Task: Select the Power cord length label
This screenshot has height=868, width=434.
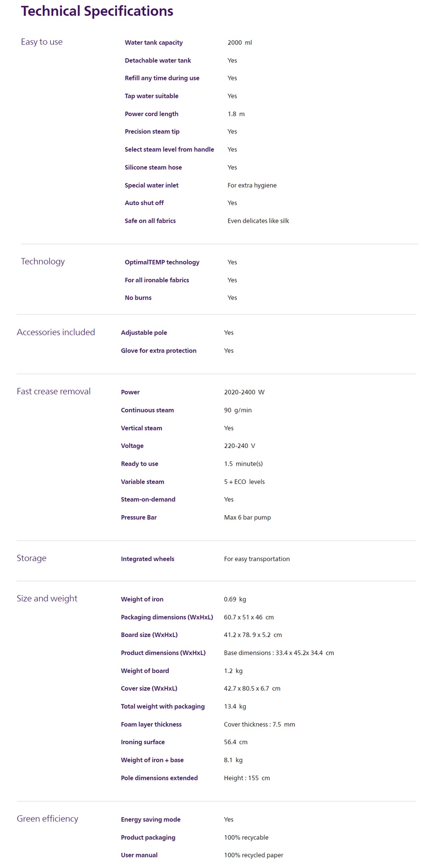Action: pyautogui.click(x=151, y=114)
